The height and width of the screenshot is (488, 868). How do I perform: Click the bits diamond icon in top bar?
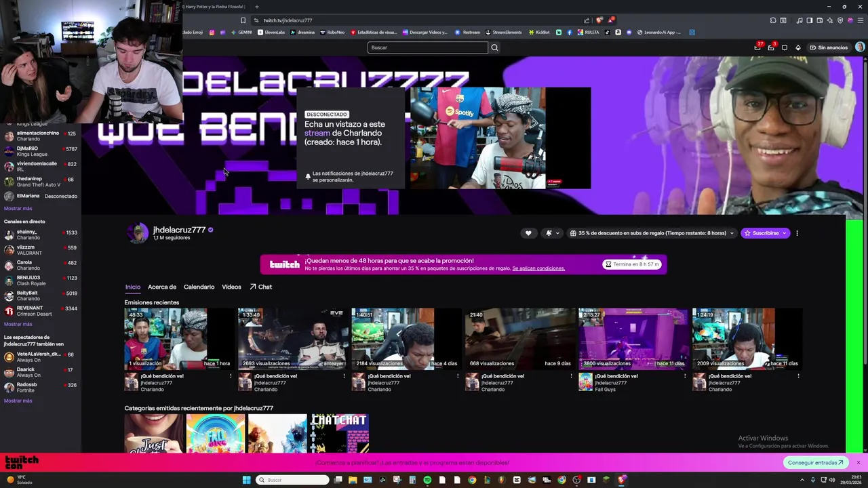point(798,47)
